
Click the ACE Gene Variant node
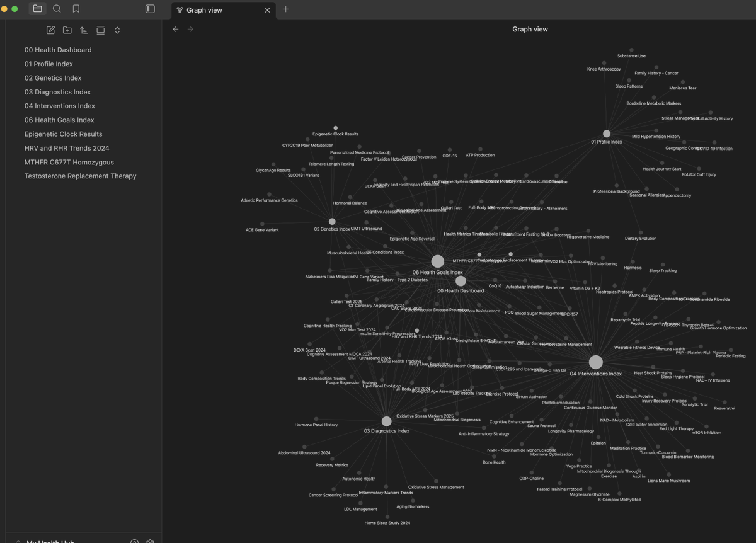point(262,224)
